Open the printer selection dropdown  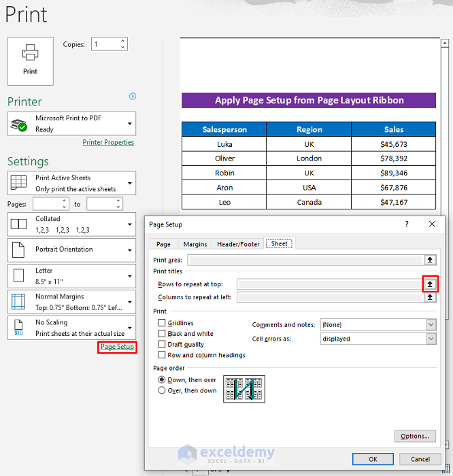coord(130,124)
